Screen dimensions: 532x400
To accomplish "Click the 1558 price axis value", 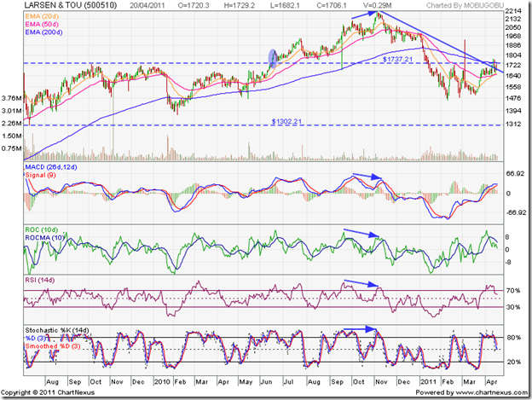I will 513,87.
